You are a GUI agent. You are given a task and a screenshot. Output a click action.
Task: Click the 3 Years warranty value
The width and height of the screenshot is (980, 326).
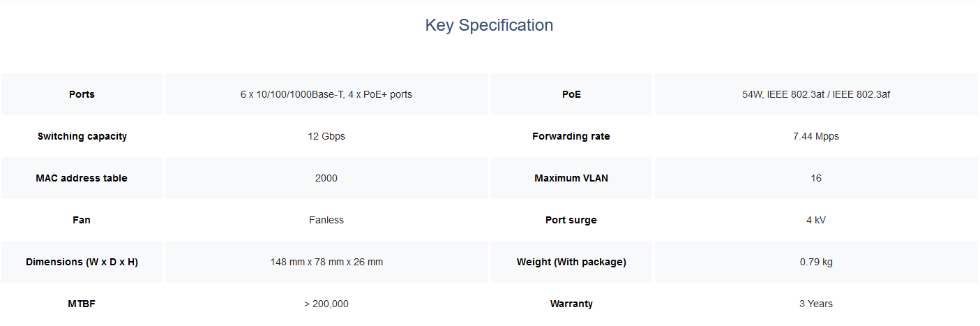click(816, 304)
